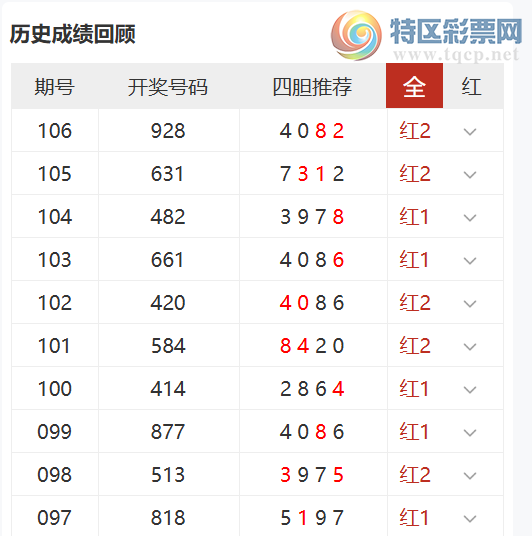Expand row 103 chevron
The image size is (532, 536).
pyautogui.click(x=470, y=261)
